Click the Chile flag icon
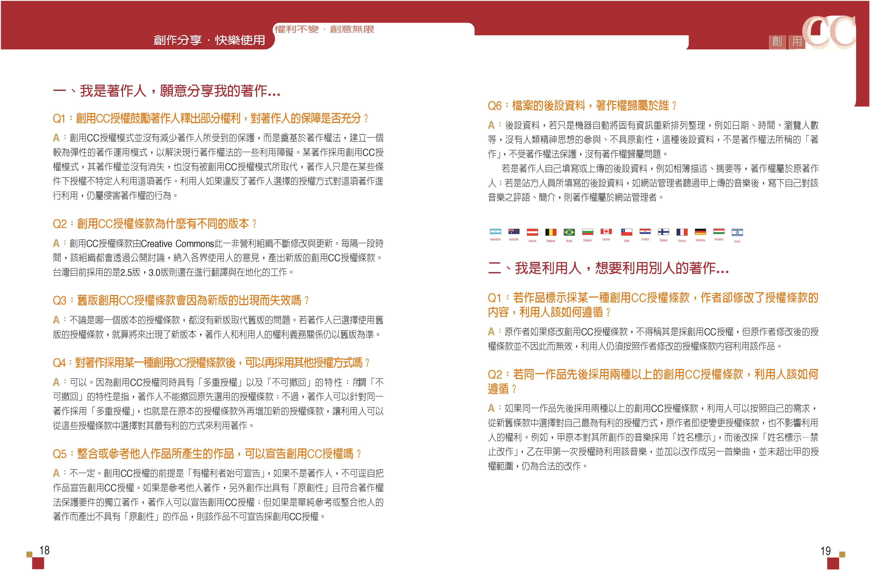Image resolution: width=870 pixels, height=588 pixels. point(626,232)
